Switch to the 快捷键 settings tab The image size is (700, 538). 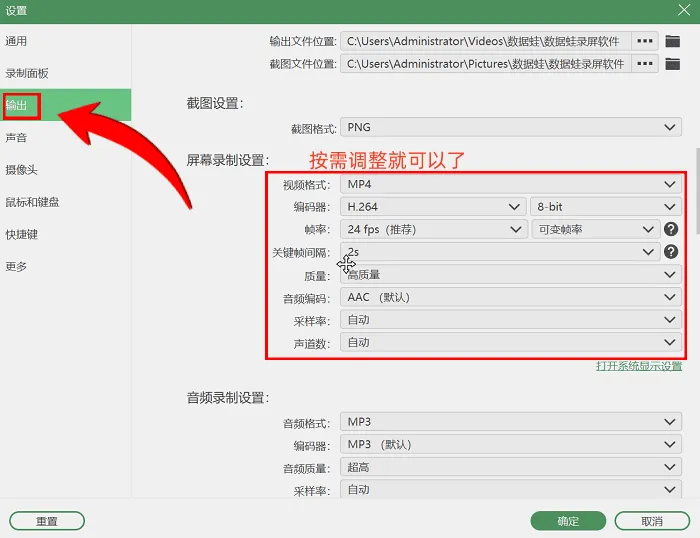[66, 234]
